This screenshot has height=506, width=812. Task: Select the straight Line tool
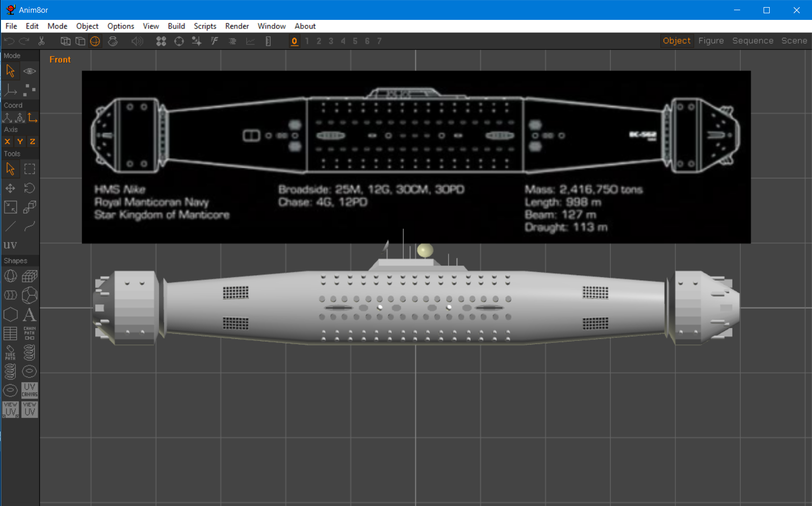10,226
